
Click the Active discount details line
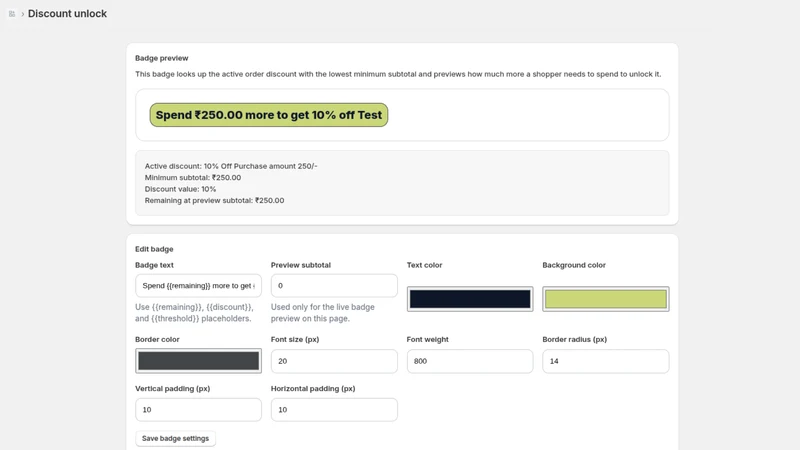pyautogui.click(x=231, y=166)
